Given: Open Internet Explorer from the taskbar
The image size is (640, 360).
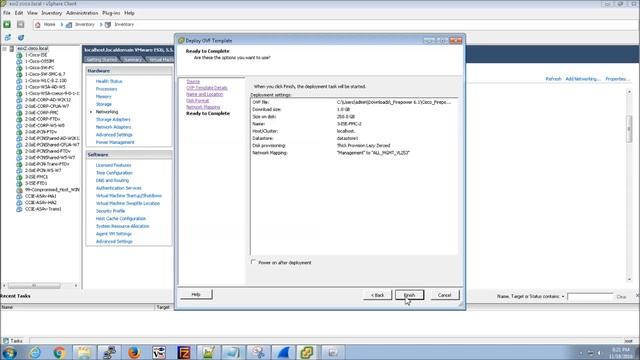Looking at the screenshot, I should click(35, 352).
